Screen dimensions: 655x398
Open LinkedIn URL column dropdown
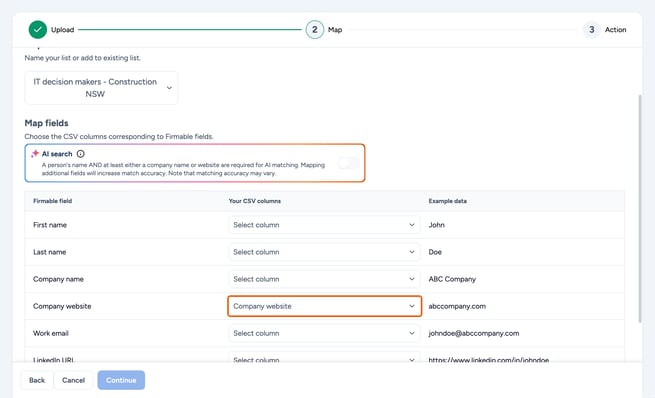click(x=324, y=357)
